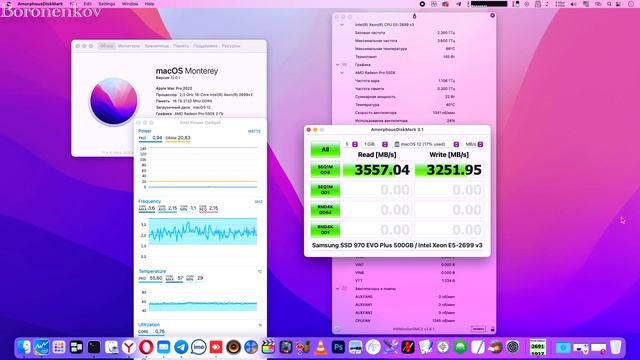Open Telegram from the Dock

click(x=181, y=347)
